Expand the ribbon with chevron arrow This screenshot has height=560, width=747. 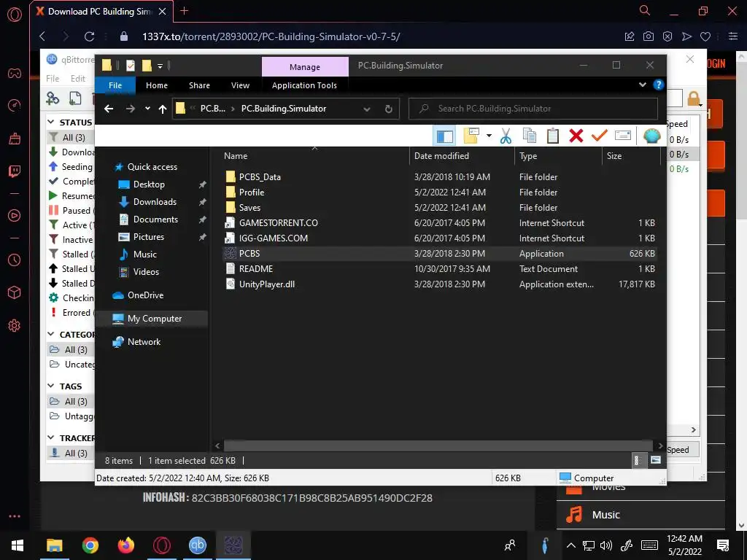point(642,85)
